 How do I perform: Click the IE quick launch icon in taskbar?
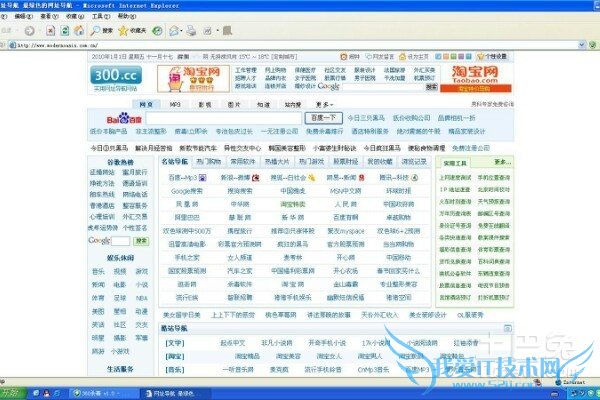pyautogui.click(x=57, y=393)
